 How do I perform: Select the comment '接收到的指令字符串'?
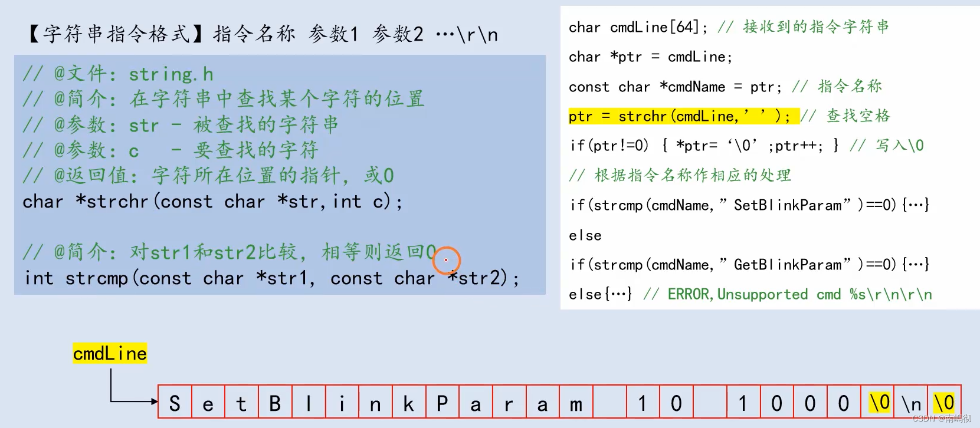pos(816,27)
